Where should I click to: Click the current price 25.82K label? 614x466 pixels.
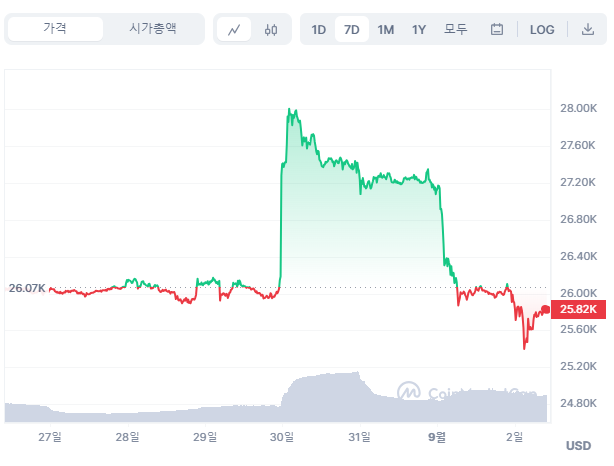pos(580,311)
